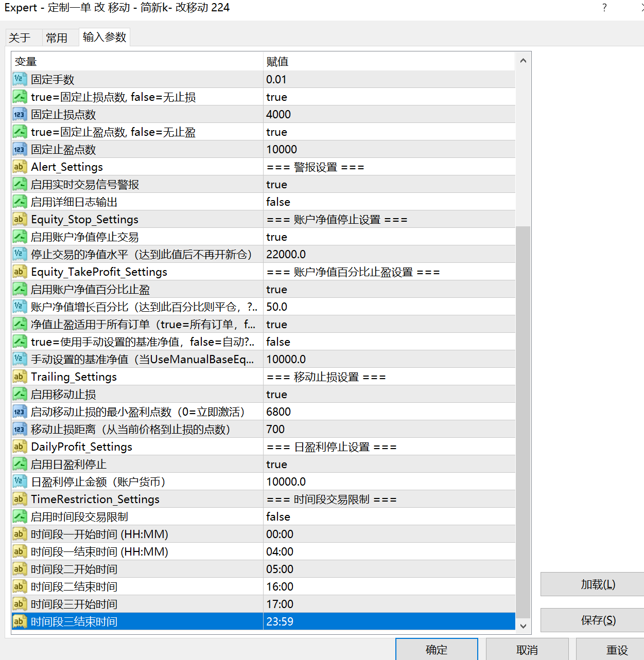Click the ab string icon next to Alert_Settings
644x660 pixels.
click(20, 166)
